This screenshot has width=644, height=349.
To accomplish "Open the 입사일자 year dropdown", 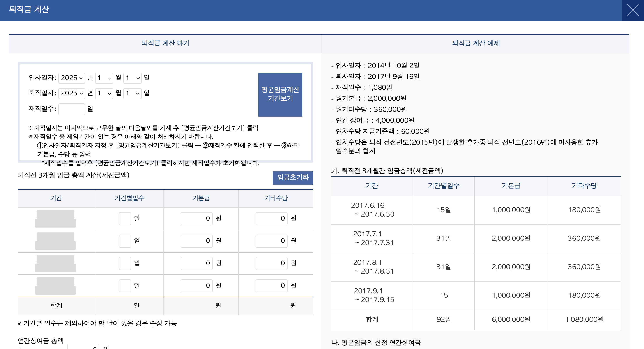I will (71, 78).
